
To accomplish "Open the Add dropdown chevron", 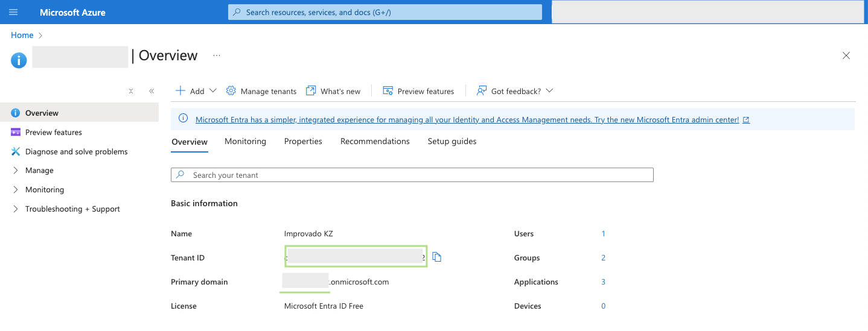I will pyautogui.click(x=212, y=91).
